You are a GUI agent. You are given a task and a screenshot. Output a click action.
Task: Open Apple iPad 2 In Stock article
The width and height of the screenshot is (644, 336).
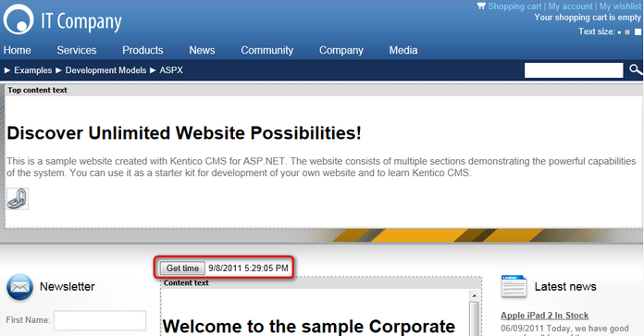click(x=544, y=316)
